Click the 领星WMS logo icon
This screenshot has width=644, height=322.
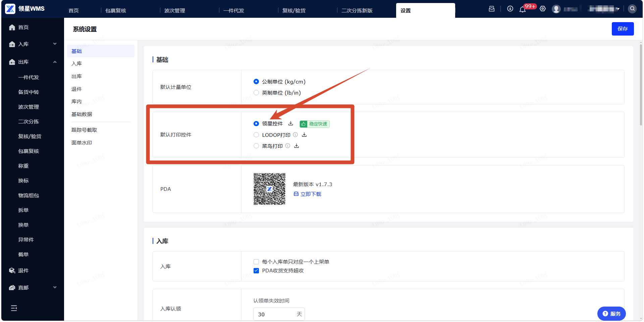tap(10, 9)
